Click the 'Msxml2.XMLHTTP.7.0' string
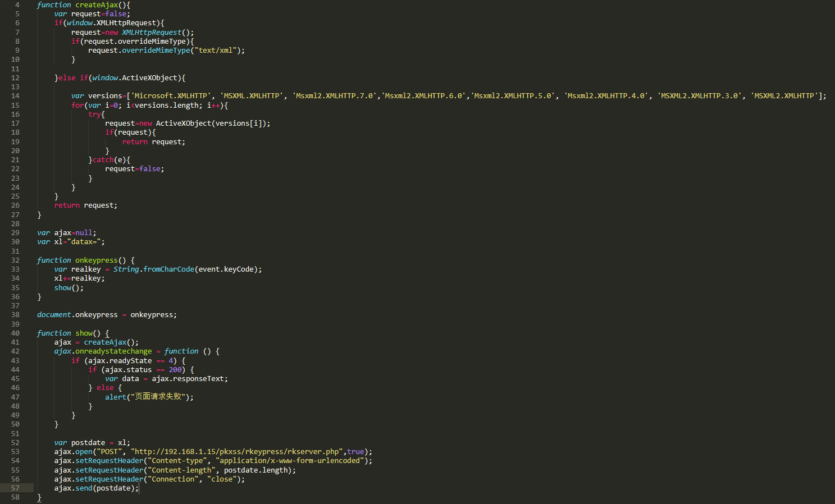The image size is (835, 504). [x=334, y=96]
